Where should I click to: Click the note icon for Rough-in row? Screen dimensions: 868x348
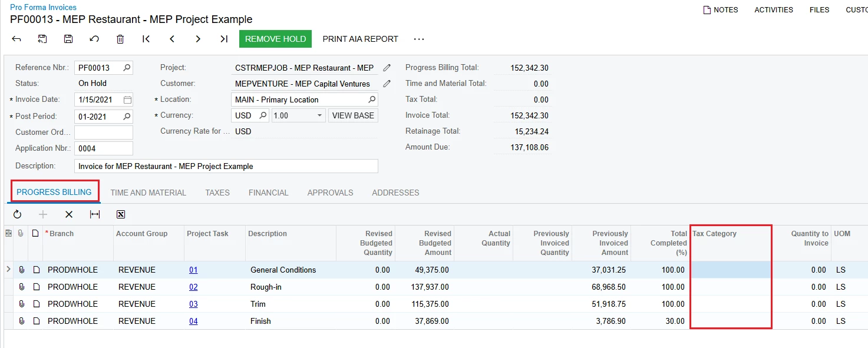[x=36, y=287]
